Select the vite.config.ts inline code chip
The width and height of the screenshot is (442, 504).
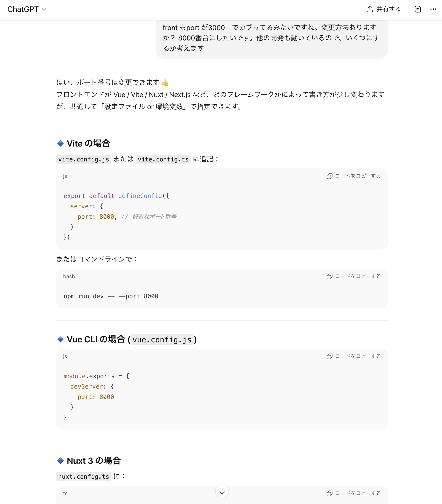pos(163,159)
